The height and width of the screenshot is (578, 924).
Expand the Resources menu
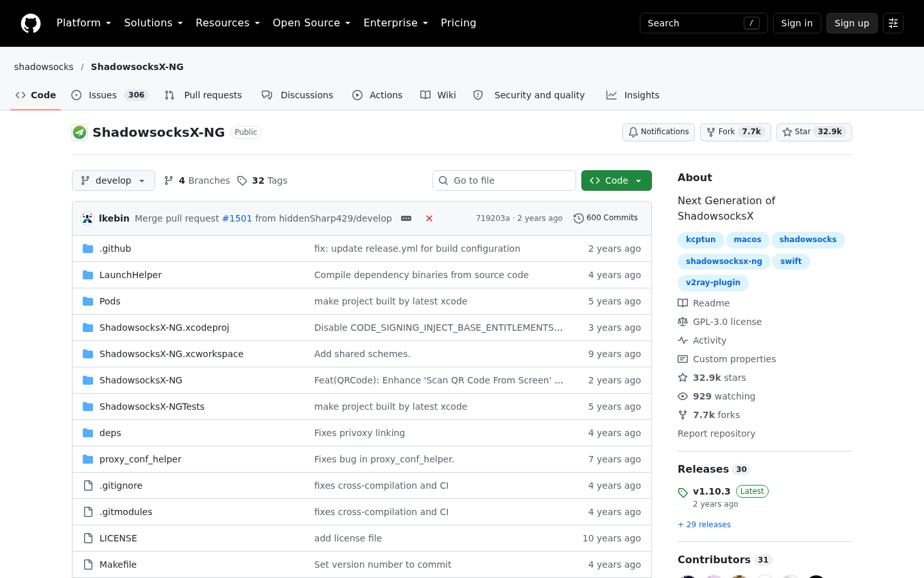click(x=228, y=23)
